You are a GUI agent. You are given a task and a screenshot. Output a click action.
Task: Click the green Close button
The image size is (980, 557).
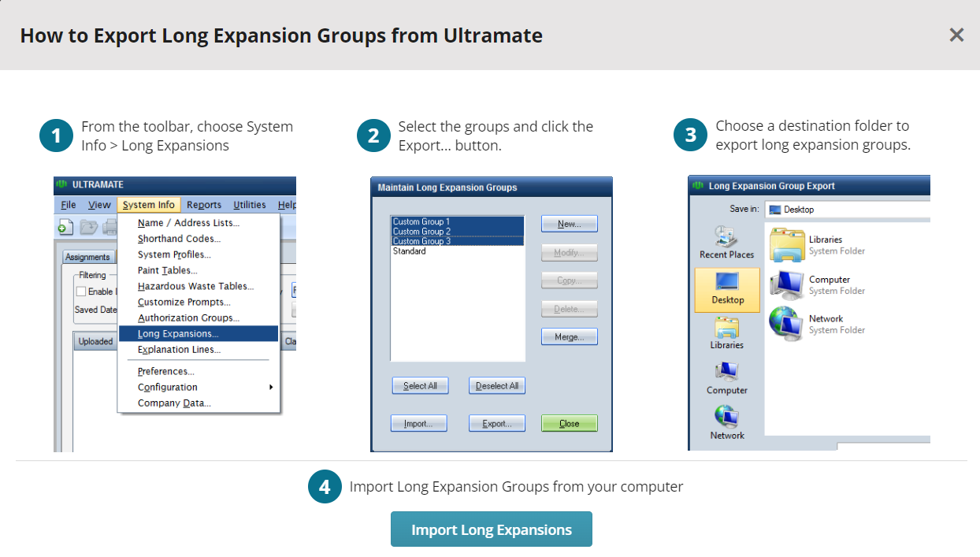[570, 424]
